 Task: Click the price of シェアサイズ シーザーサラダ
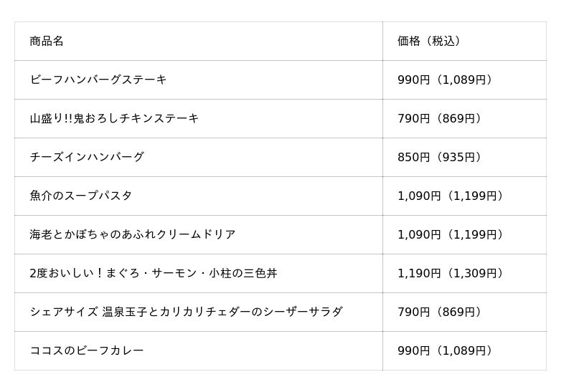pyautogui.click(x=438, y=312)
